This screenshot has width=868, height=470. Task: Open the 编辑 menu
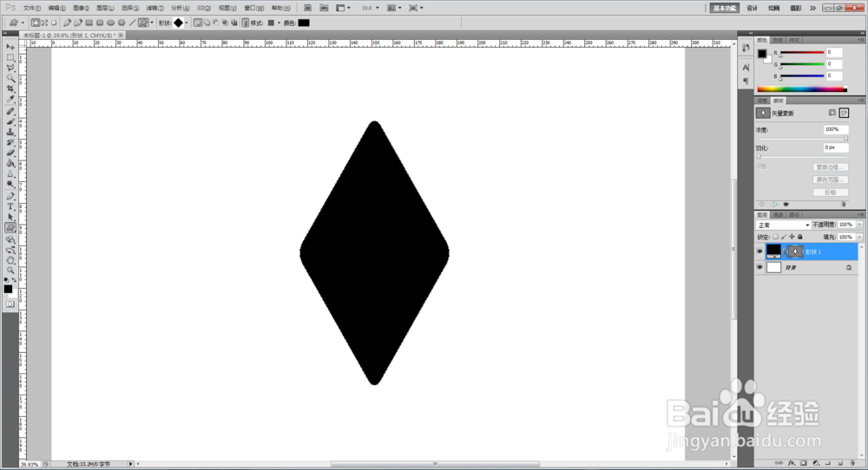point(57,8)
